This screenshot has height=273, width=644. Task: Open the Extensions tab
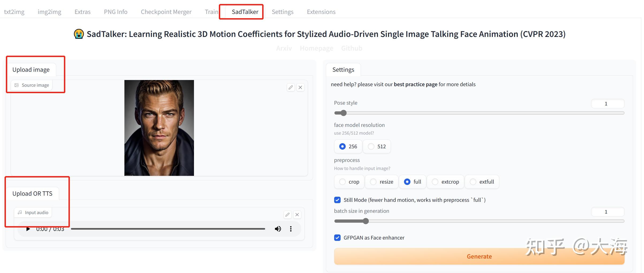coord(321,12)
